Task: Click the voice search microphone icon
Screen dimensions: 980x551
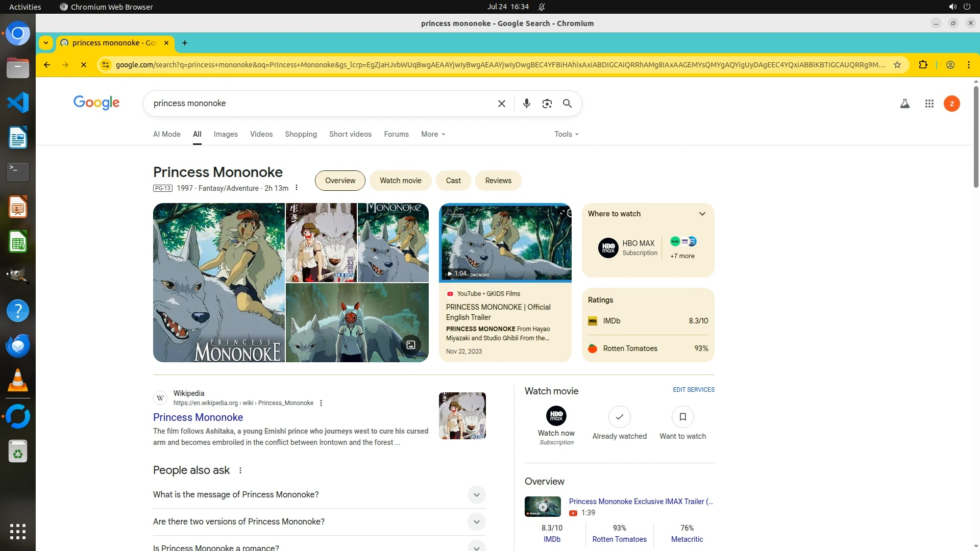Action: pos(526,104)
